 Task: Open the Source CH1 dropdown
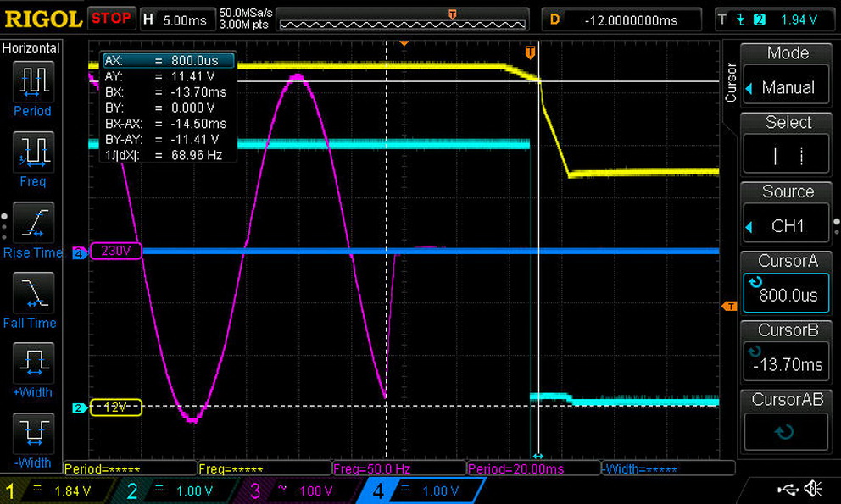tap(787, 226)
